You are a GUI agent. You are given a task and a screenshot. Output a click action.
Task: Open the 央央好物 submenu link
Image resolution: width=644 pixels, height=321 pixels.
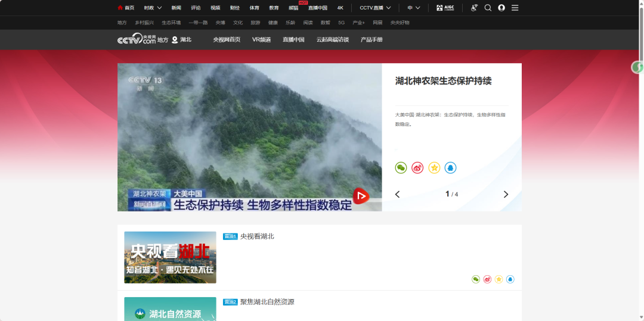click(400, 23)
